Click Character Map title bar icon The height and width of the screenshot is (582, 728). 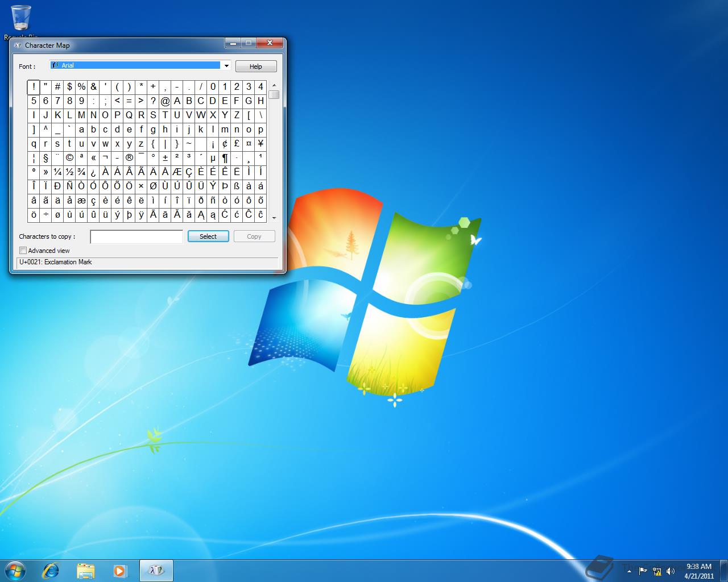18,45
